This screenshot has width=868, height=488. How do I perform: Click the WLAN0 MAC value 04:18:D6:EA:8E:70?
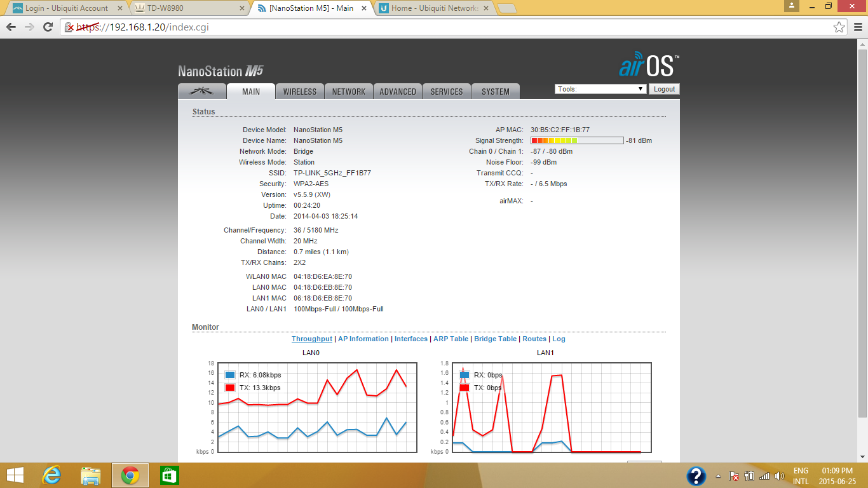pos(323,276)
